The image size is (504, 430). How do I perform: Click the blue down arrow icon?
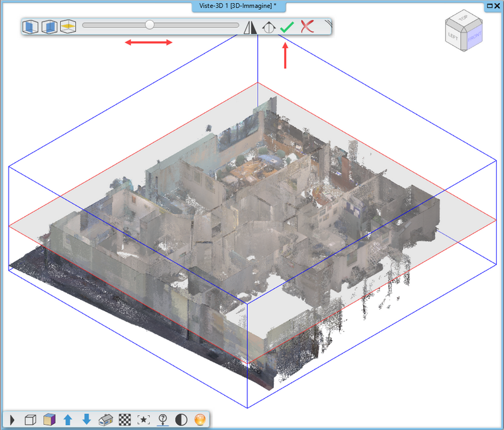tap(87, 420)
